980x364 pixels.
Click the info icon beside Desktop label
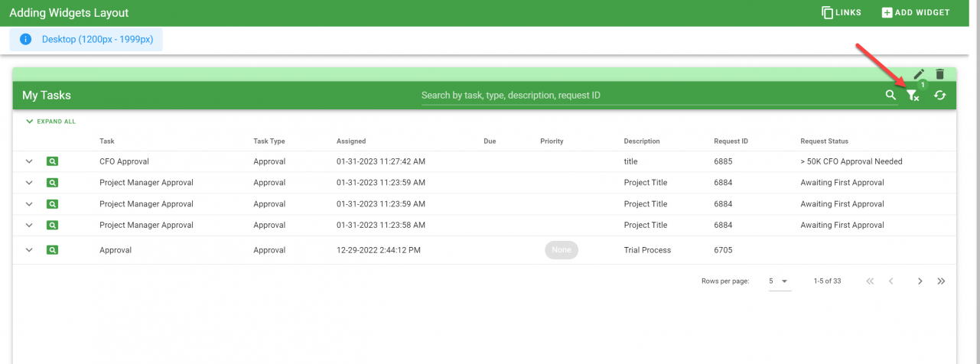click(25, 39)
